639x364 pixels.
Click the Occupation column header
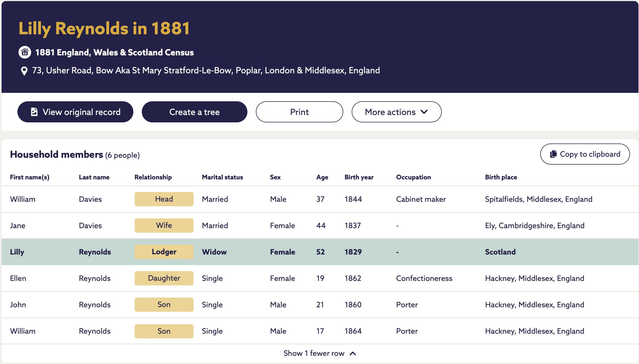[x=413, y=177]
